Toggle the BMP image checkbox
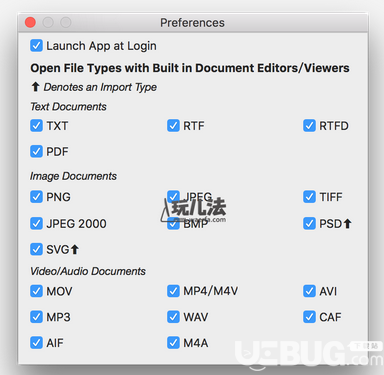Viewport: 384px width, 375px height. click(x=173, y=224)
